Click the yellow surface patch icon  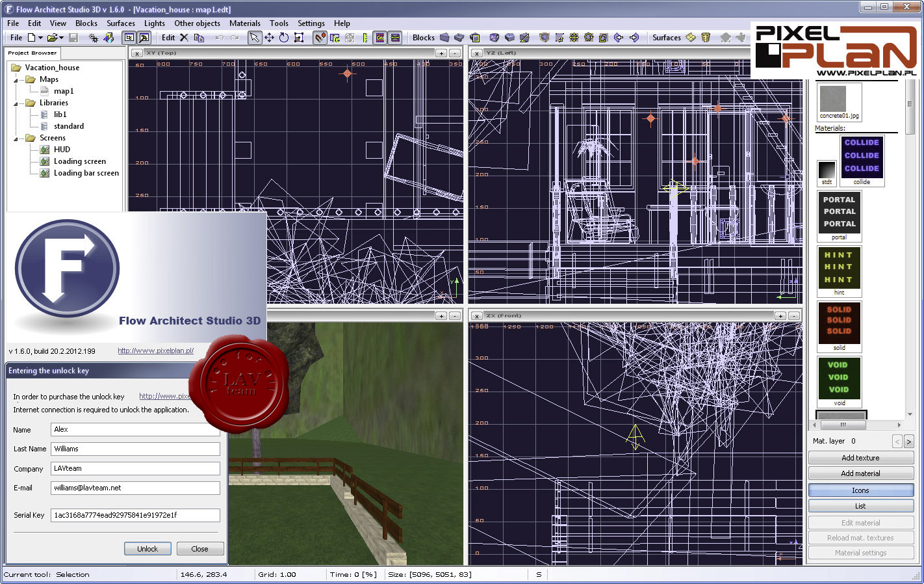point(691,37)
